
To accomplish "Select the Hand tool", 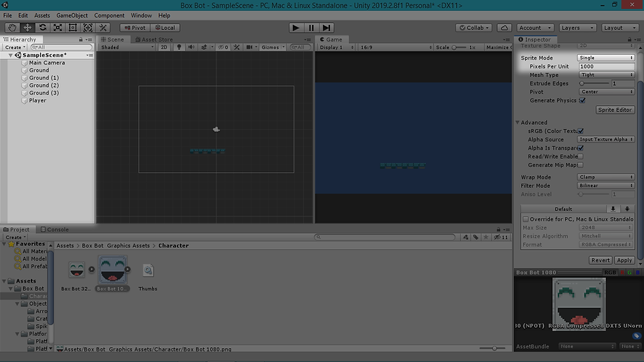I will click(12, 28).
